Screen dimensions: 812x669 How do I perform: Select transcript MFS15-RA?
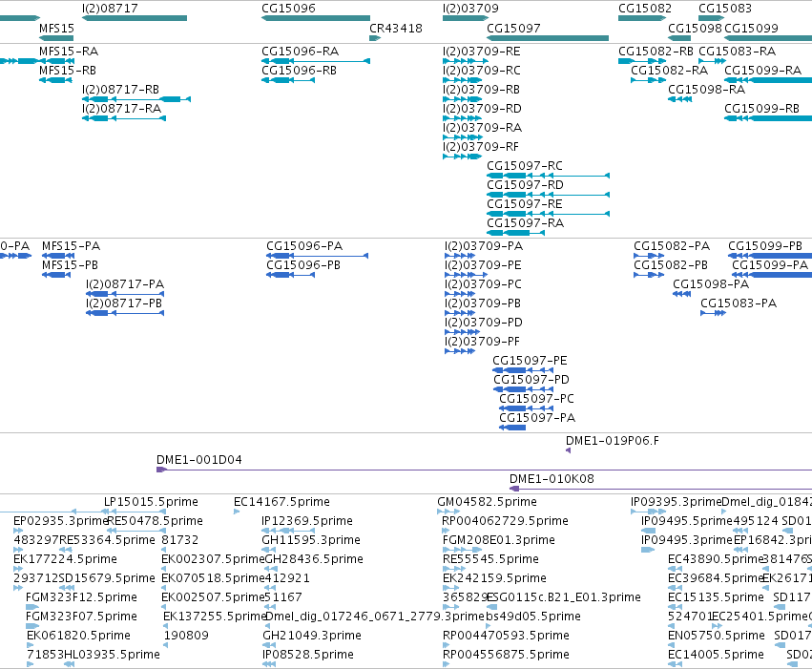click(56, 61)
